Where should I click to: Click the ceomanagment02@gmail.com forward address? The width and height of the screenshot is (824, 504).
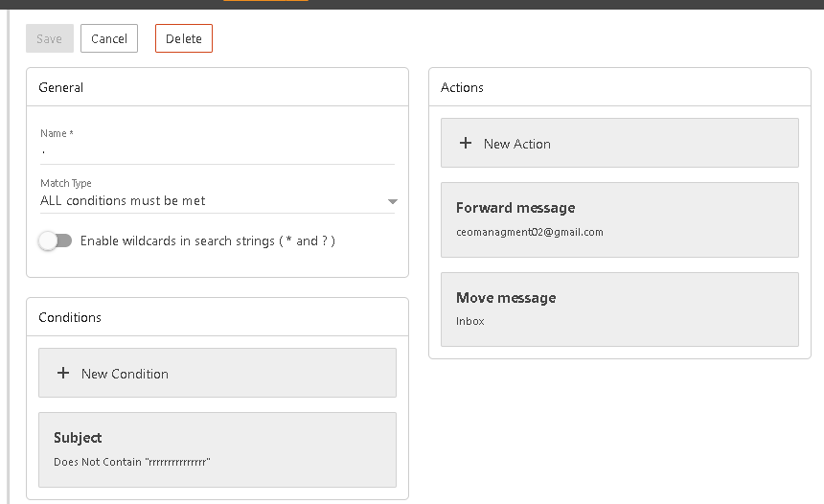pyautogui.click(x=529, y=232)
